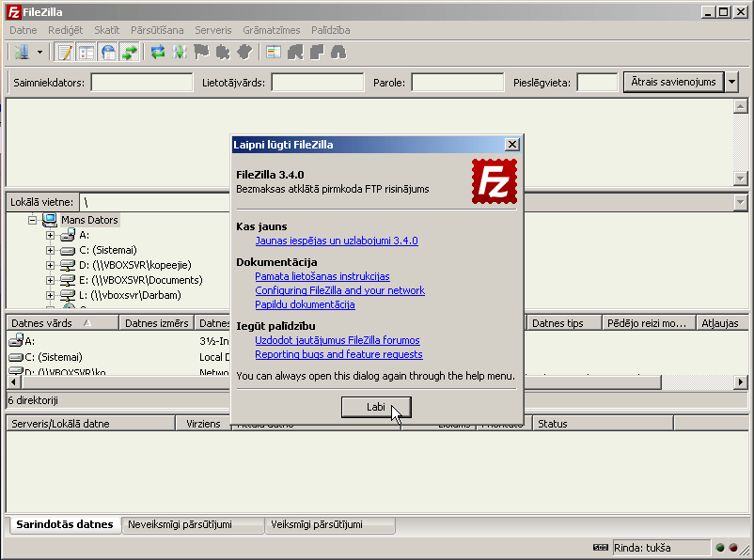Toggle the local directory tree display
This screenshot has width=754, height=560.
86,52
